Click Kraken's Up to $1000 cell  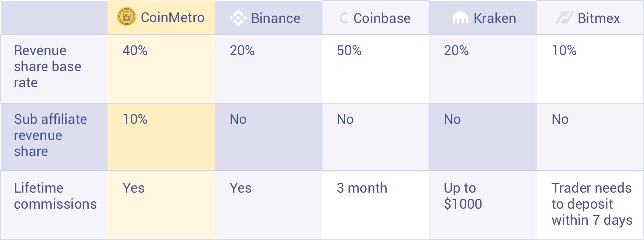463,196
